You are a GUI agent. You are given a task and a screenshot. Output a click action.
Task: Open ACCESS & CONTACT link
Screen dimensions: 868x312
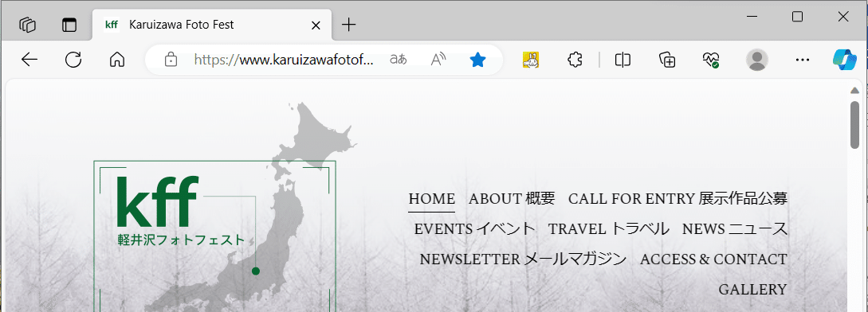[x=713, y=259]
